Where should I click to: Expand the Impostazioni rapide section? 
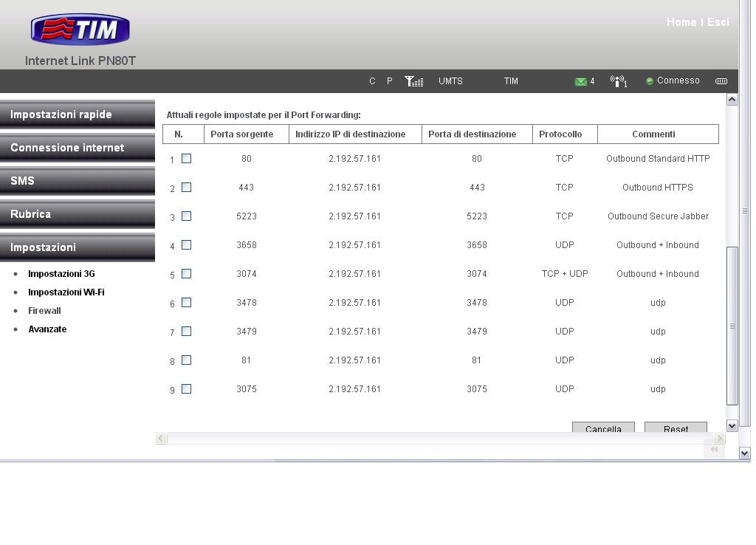77,114
